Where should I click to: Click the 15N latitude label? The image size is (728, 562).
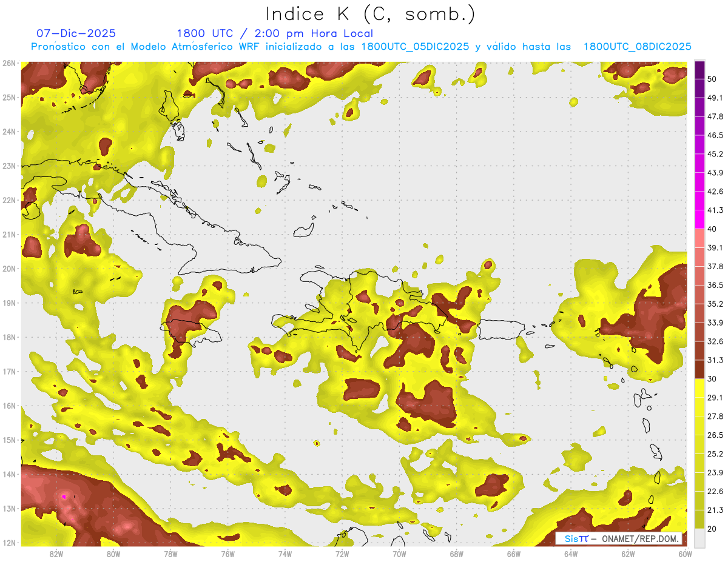point(9,440)
